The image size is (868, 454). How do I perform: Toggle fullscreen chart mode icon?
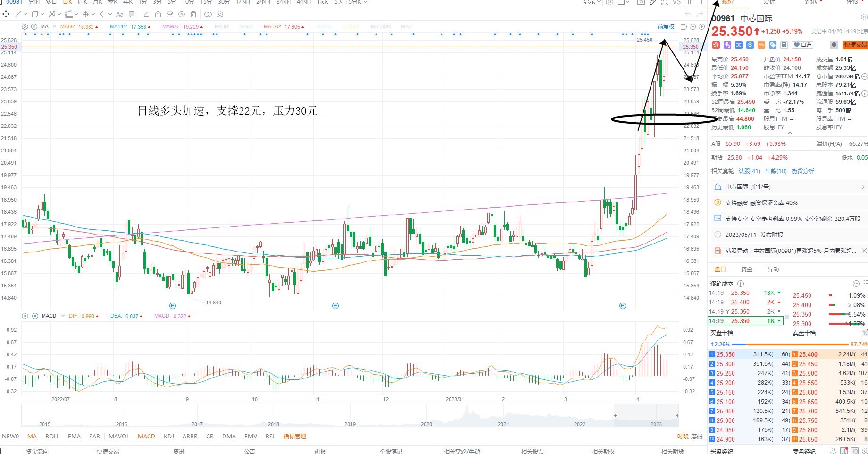pos(665,2)
